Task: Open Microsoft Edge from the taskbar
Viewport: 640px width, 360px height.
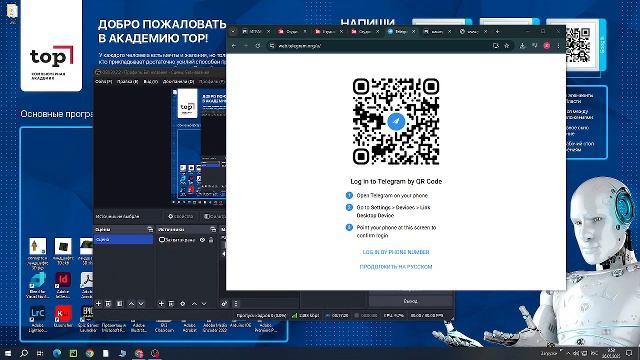Action: click(57, 353)
